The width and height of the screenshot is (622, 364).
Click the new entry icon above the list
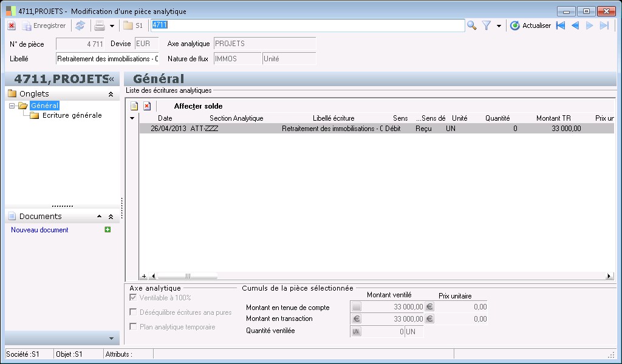(x=134, y=106)
